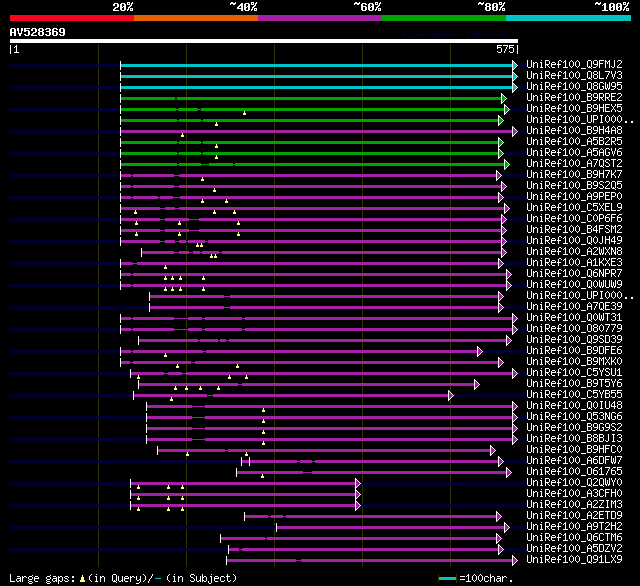Select the UniRef100_B9G9S2 label
The image size is (640, 586).
pyautogui.click(x=574, y=427)
